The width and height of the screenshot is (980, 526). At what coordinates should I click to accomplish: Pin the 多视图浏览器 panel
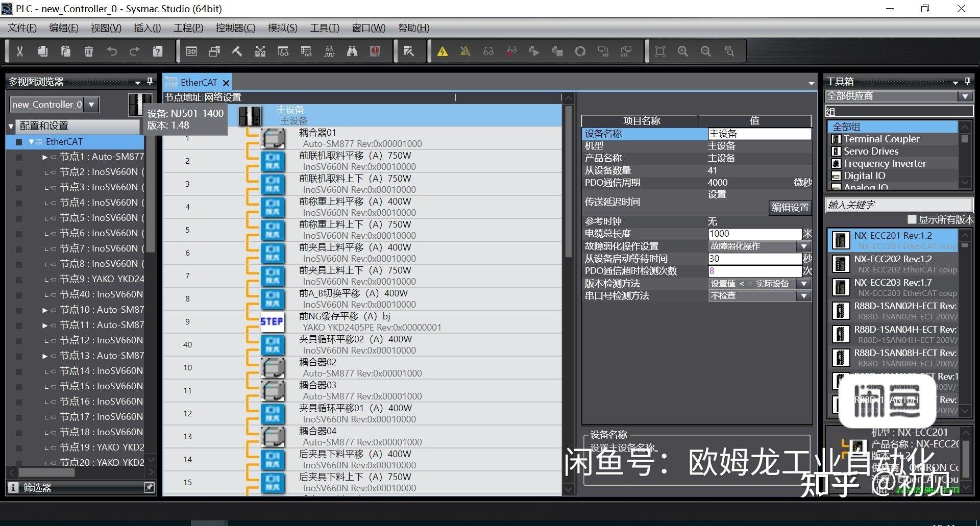[x=150, y=81]
